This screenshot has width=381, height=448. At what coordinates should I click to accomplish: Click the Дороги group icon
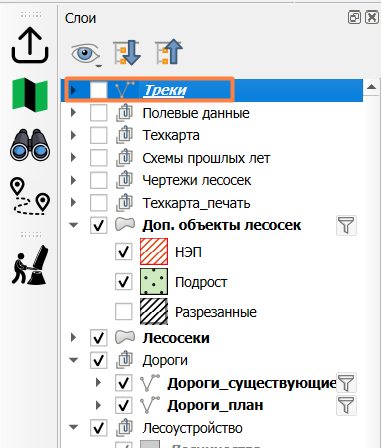point(124,360)
